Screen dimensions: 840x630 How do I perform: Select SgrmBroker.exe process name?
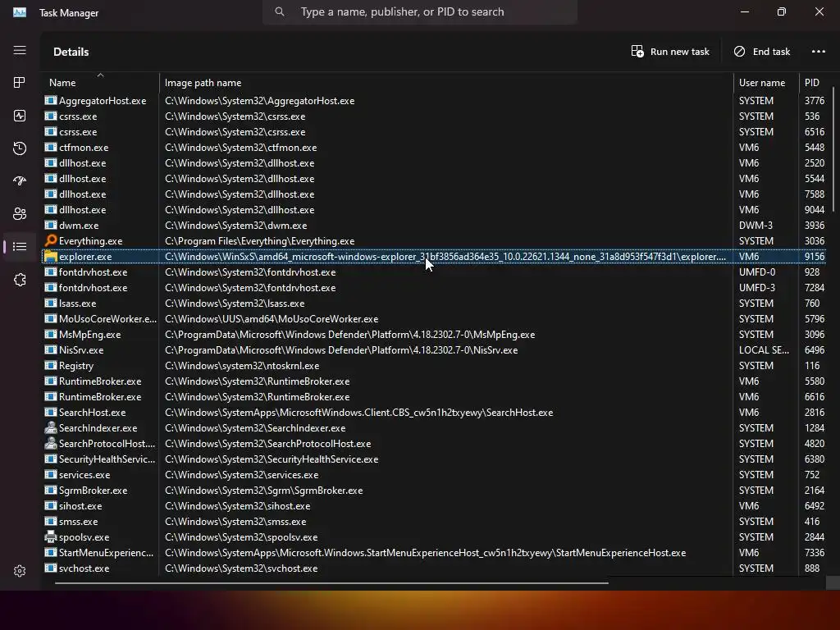pyautogui.click(x=94, y=491)
